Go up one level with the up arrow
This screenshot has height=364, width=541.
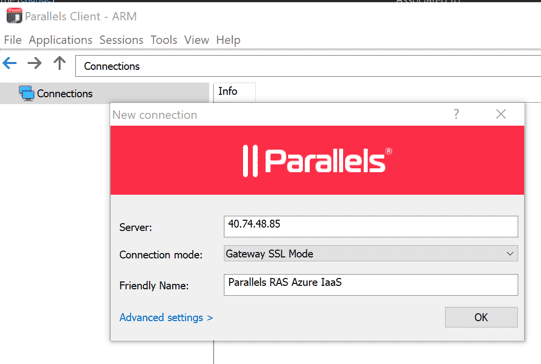60,63
